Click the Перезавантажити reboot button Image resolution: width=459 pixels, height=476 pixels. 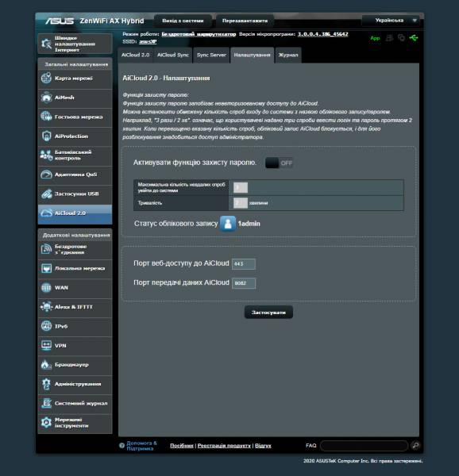point(245,21)
